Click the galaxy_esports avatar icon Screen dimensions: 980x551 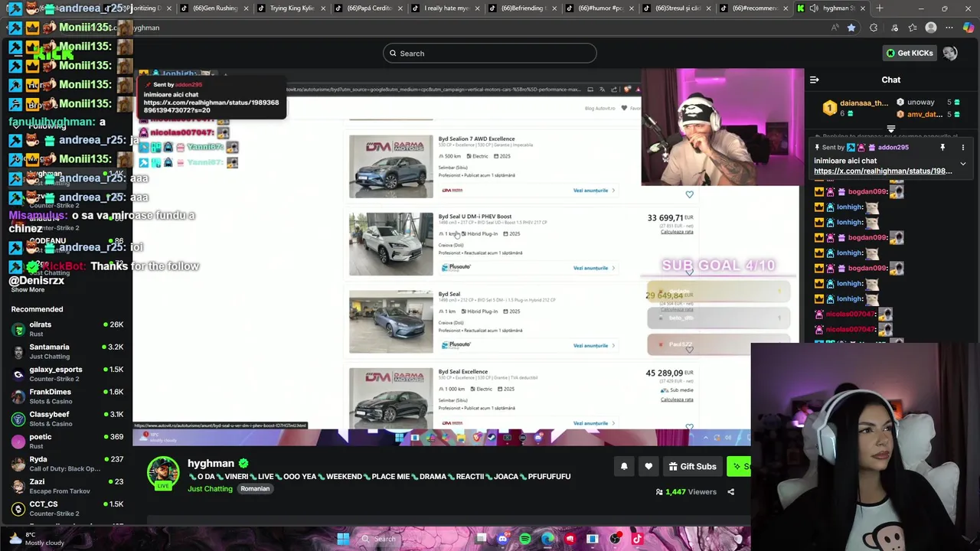tap(18, 373)
